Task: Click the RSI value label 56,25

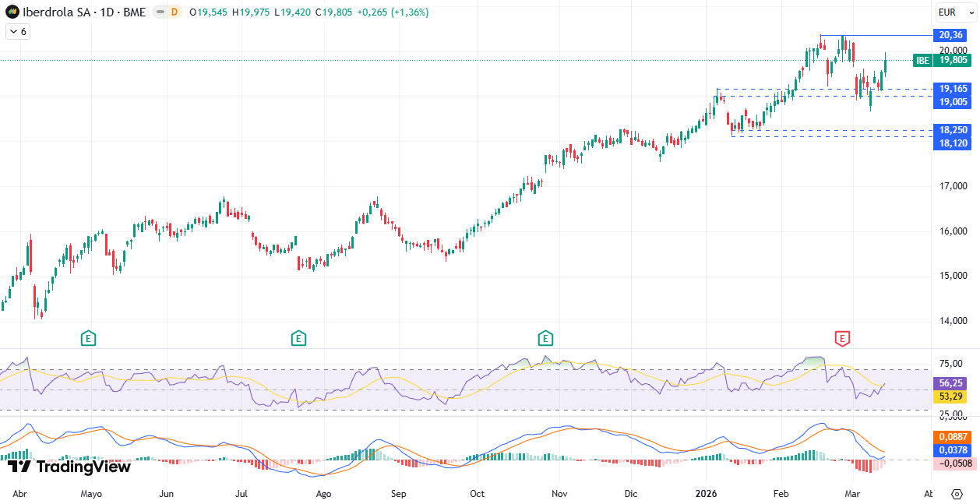Action: pos(952,383)
